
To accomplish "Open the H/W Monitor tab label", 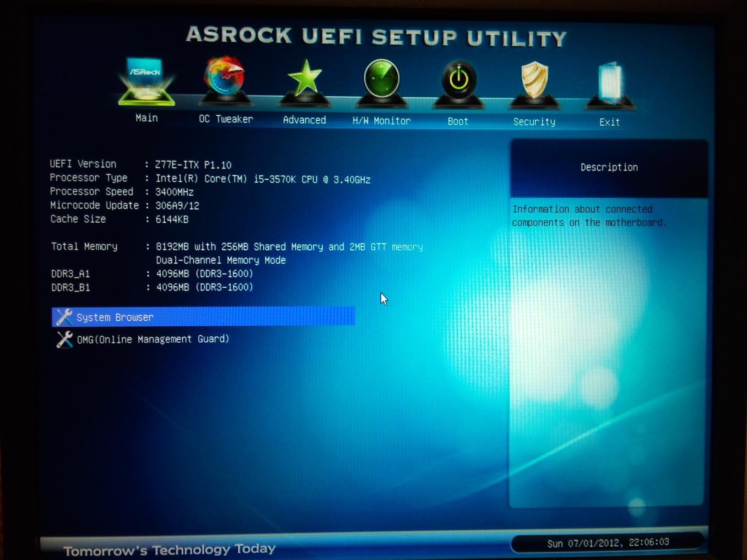I will click(381, 121).
